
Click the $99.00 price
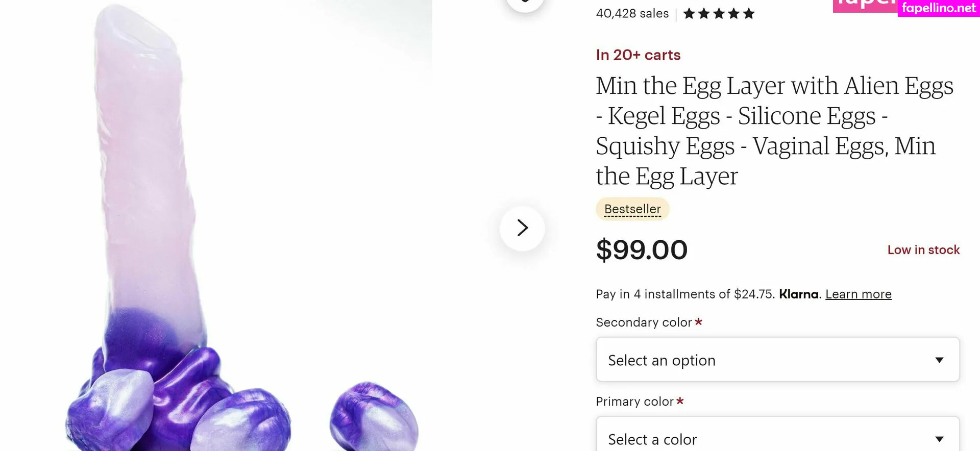642,250
